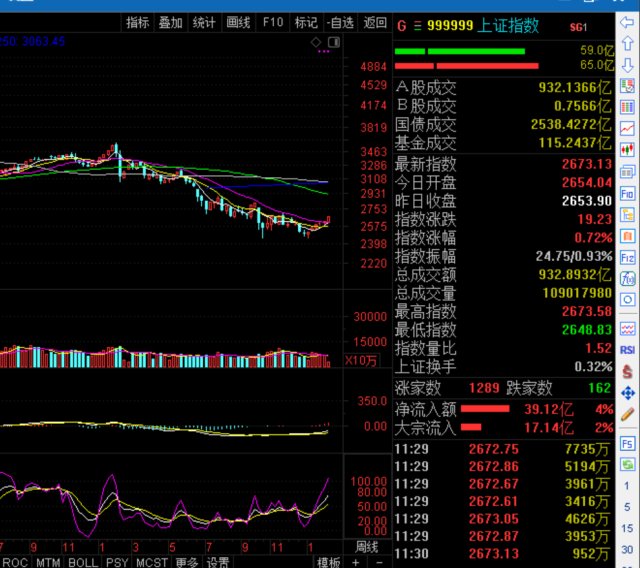Toggle the 自选 watchlist button
The width and height of the screenshot is (640, 568).
(340, 22)
